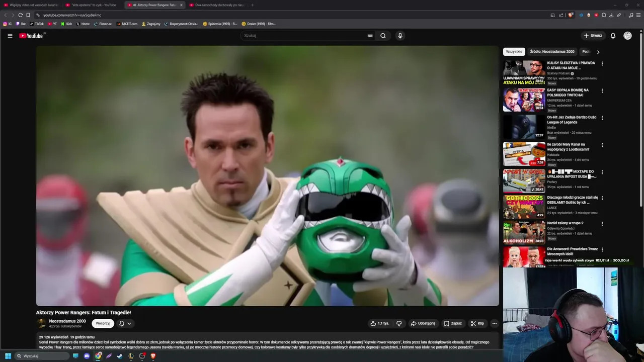
Task: Expand notification options chevron next to bell
Action: [x=129, y=324]
